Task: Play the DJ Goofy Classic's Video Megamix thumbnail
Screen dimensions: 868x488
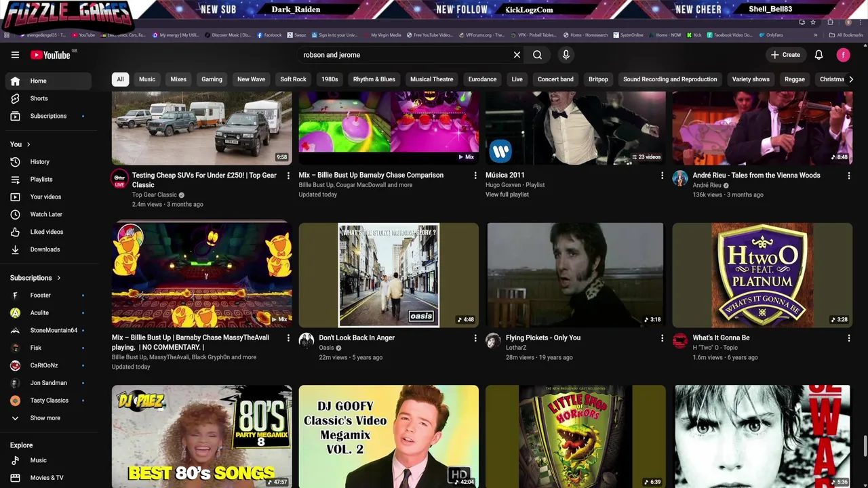Action: [x=389, y=436]
